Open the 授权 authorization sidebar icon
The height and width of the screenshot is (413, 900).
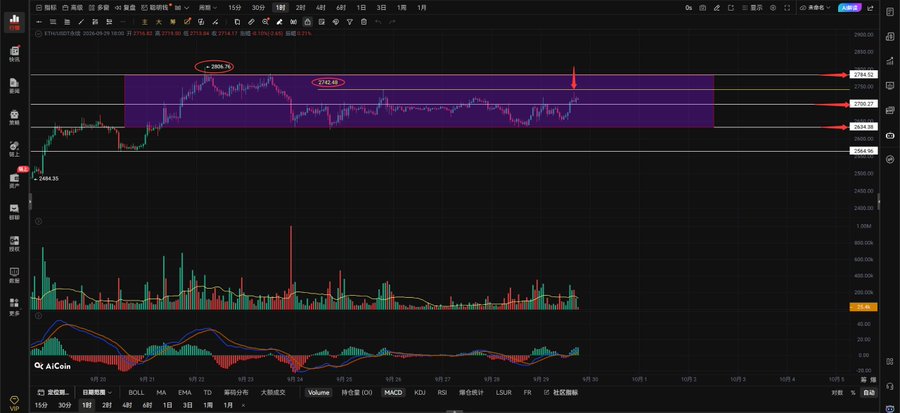coord(14,244)
